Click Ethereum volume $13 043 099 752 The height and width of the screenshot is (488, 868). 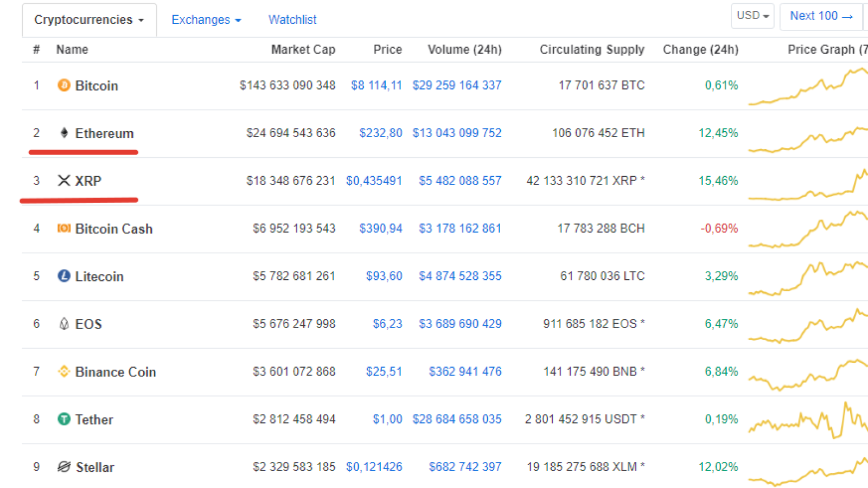coord(457,133)
